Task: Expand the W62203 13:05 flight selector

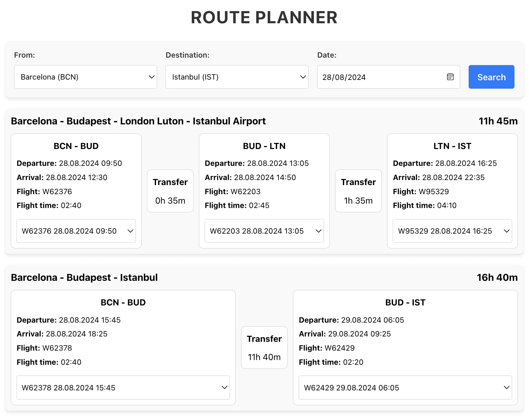Action: click(x=264, y=231)
